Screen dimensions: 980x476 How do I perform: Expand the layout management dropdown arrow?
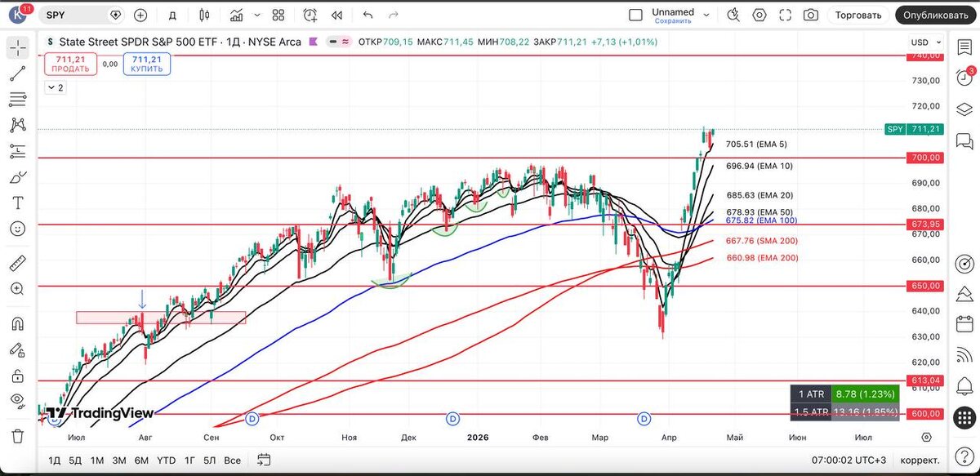[707, 15]
